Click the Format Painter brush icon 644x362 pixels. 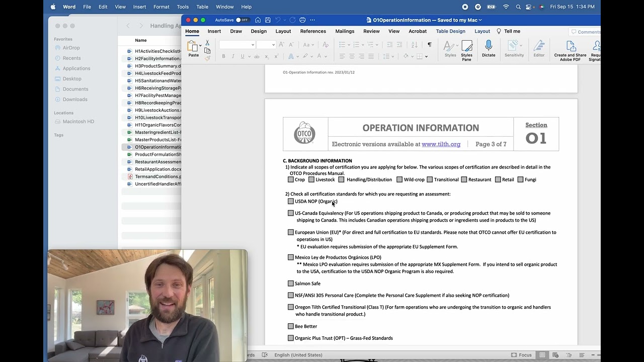click(x=207, y=58)
